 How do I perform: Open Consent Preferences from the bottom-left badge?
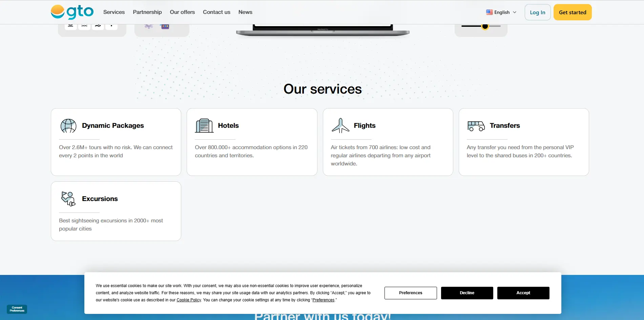[x=17, y=309]
